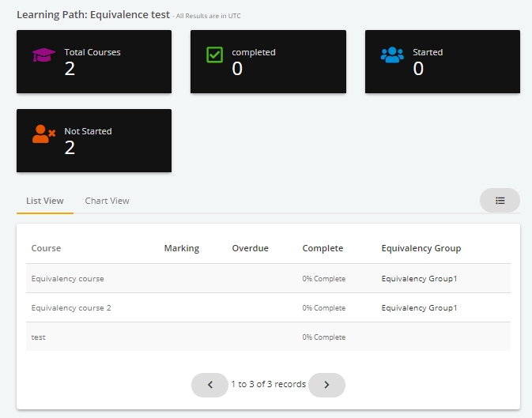Go to the next records page

[326, 385]
